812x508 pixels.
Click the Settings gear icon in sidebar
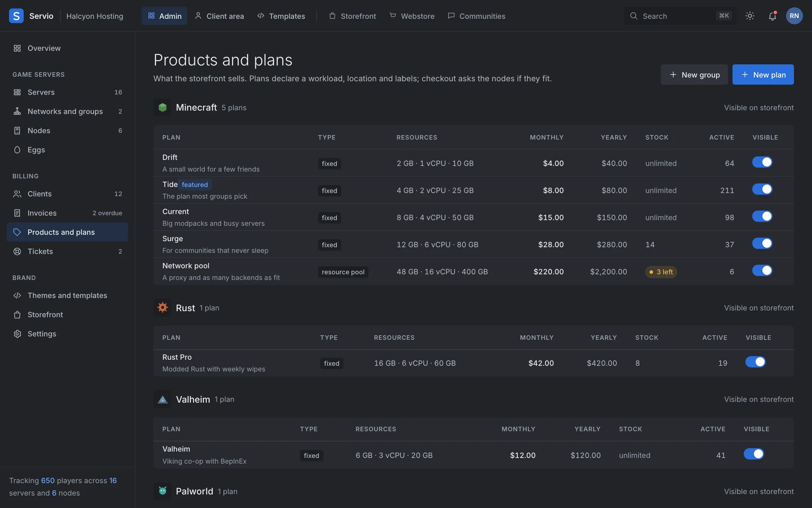[17, 334]
